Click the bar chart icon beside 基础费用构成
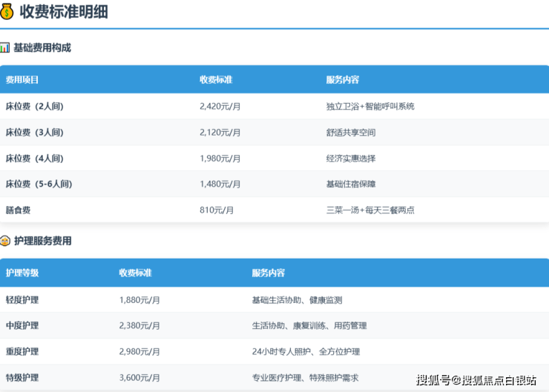This screenshot has width=549, height=392. tap(5, 47)
